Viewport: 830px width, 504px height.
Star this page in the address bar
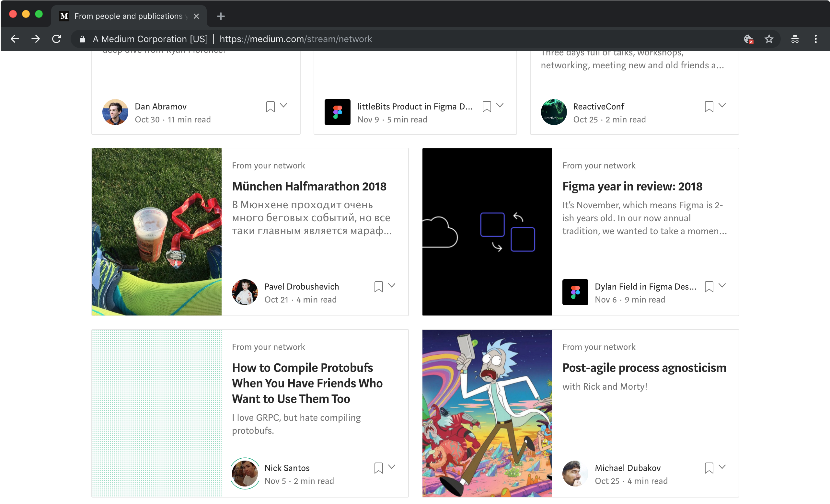click(x=769, y=39)
